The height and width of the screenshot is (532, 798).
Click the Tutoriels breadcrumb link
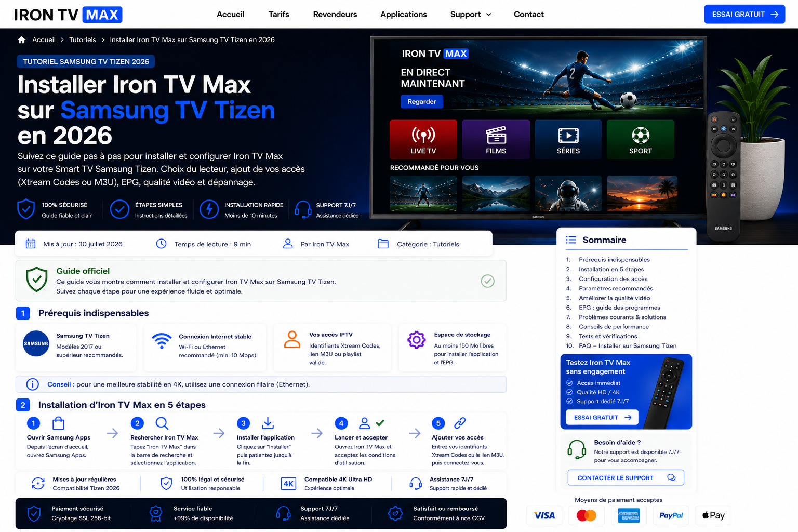[x=83, y=40]
